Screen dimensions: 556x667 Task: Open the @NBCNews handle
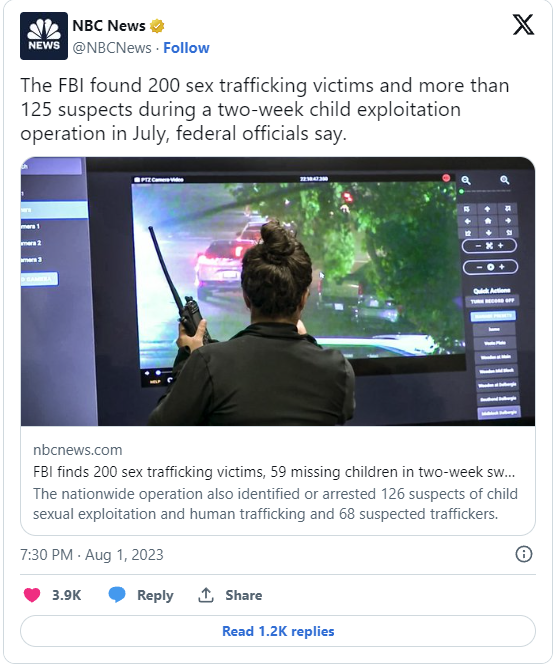[112, 48]
